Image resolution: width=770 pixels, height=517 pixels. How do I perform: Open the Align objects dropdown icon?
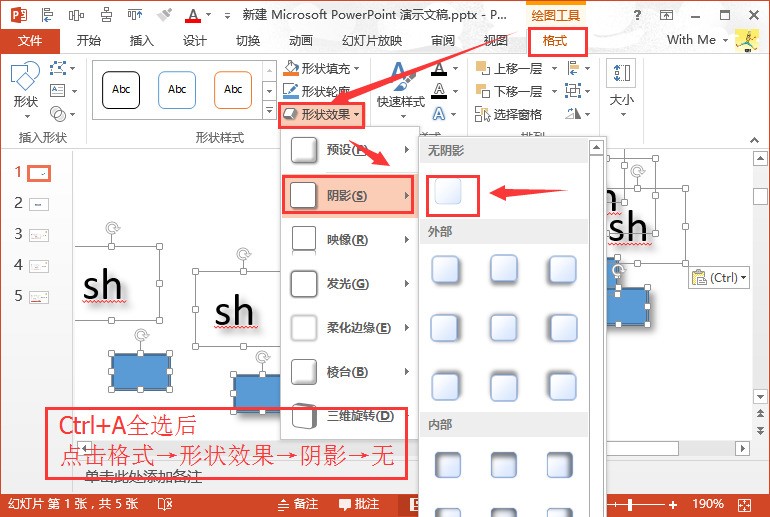point(578,68)
